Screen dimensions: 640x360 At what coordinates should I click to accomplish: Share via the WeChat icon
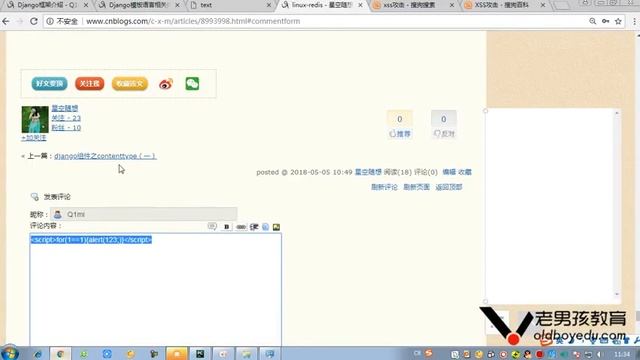192,84
